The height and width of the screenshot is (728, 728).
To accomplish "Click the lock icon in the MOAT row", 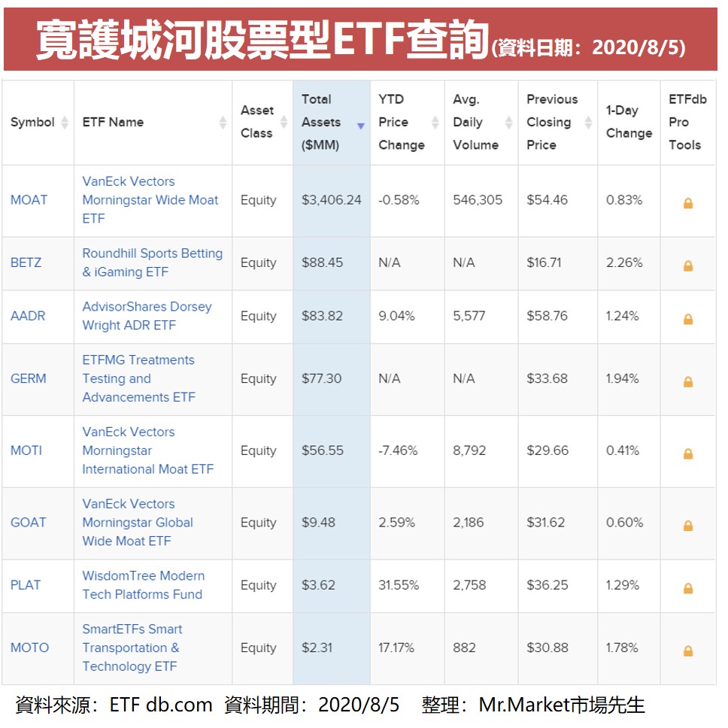I will (x=687, y=203).
